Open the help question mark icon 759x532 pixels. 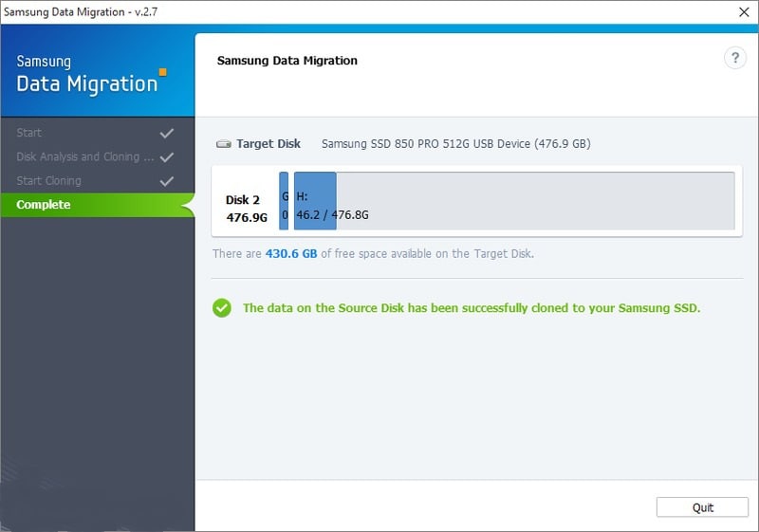click(734, 58)
